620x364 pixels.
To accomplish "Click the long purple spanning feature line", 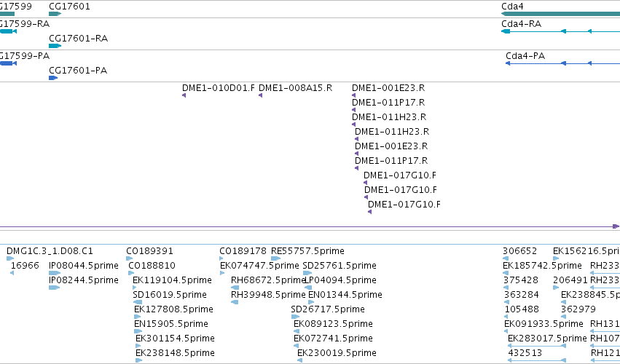I will (x=310, y=226).
